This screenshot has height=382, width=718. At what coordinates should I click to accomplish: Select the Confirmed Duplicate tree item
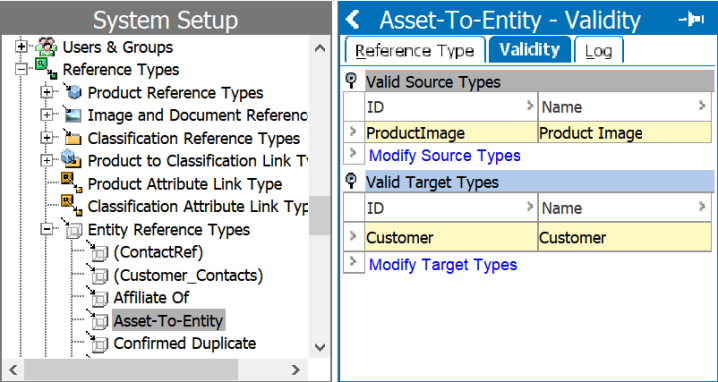pyautogui.click(x=185, y=344)
